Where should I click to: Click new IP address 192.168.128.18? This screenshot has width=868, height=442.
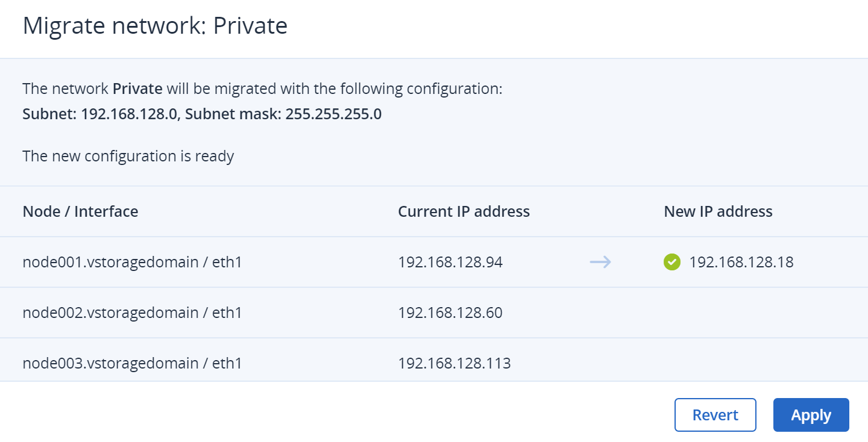[x=741, y=262]
